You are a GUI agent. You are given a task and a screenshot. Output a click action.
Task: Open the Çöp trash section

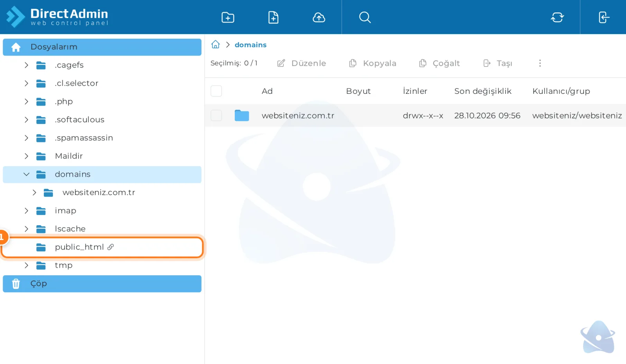[102, 284]
